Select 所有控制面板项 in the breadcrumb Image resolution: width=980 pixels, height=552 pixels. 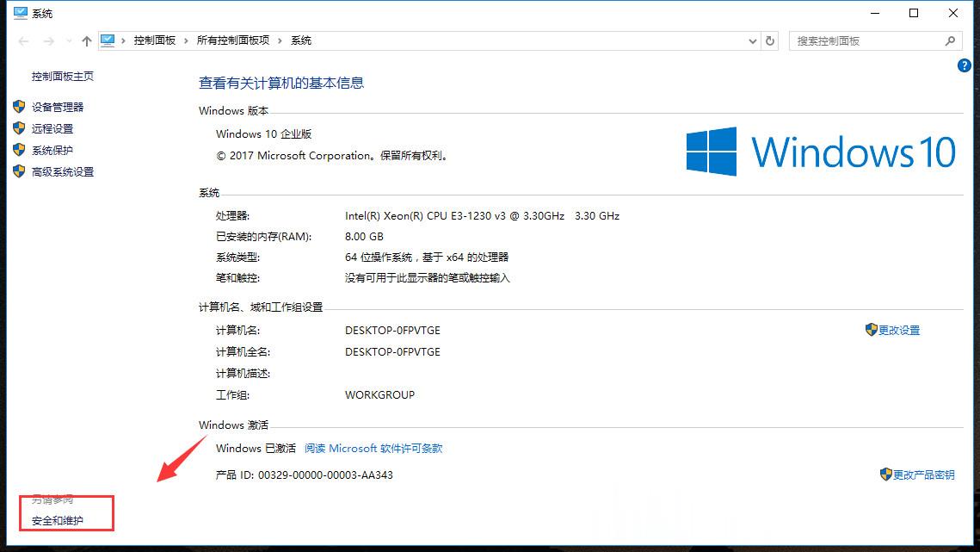pos(232,40)
